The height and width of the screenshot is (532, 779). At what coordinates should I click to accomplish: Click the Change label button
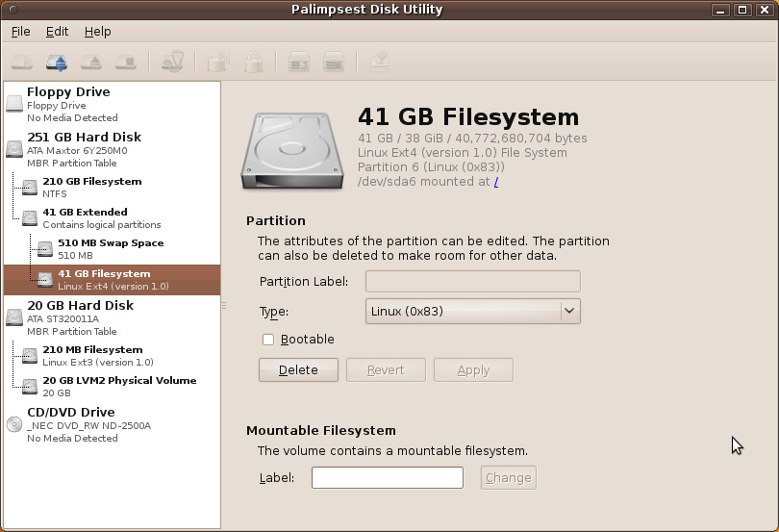508,478
